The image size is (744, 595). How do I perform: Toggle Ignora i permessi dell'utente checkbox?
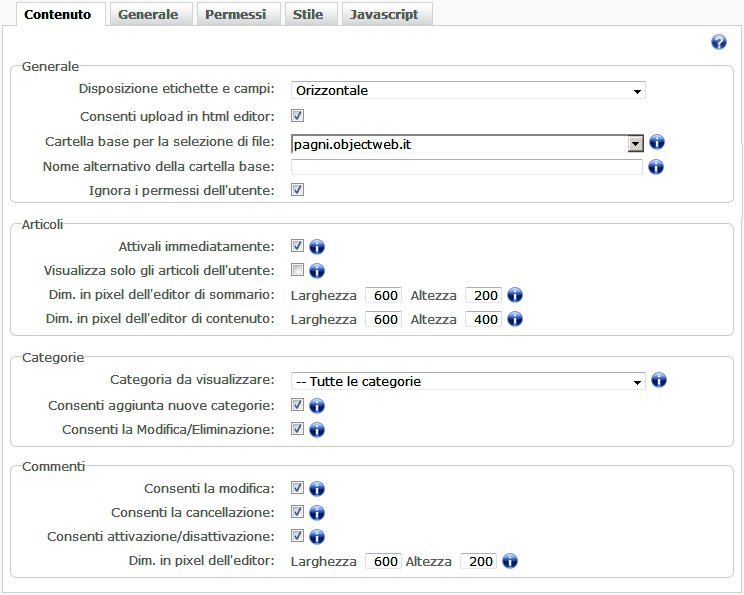tap(298, 190)
